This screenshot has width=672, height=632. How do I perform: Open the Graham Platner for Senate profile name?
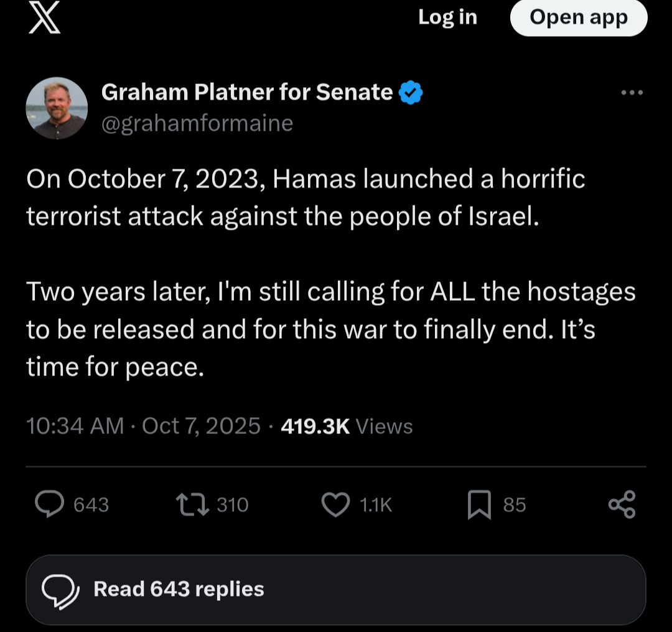coord(246,92)
